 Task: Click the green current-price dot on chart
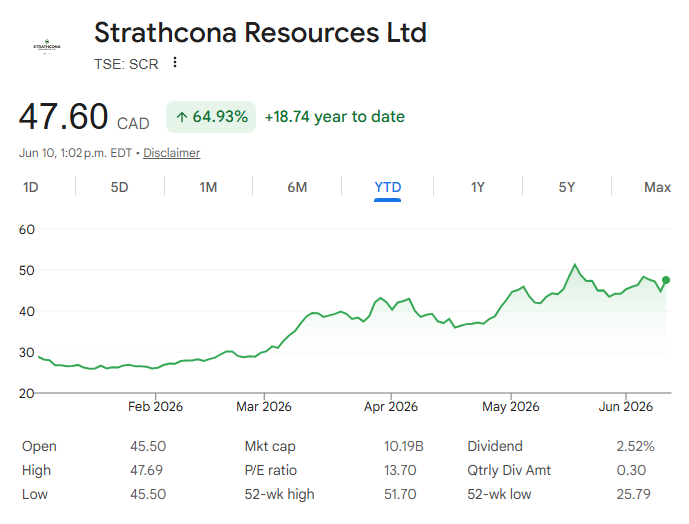(666, 280)
